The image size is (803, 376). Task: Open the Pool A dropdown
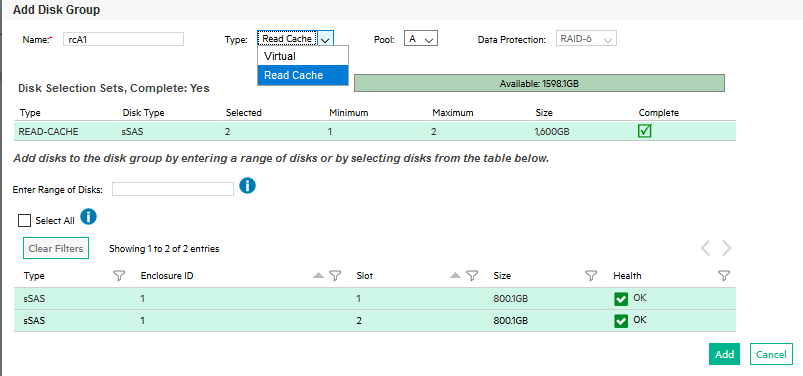(x=421, y=38)
